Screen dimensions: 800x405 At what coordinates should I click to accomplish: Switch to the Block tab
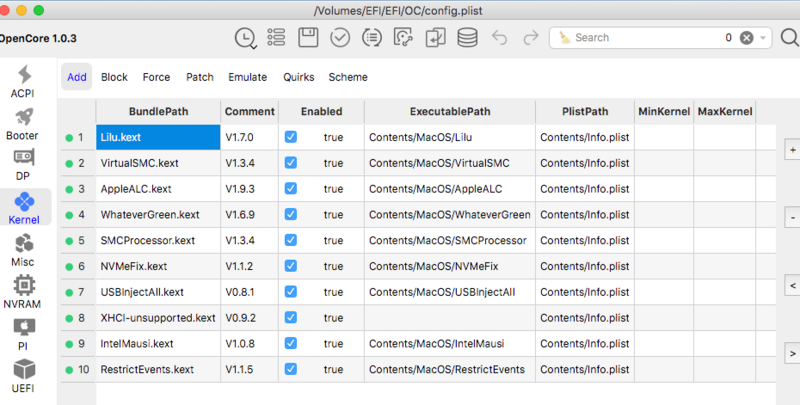(114, 77)
